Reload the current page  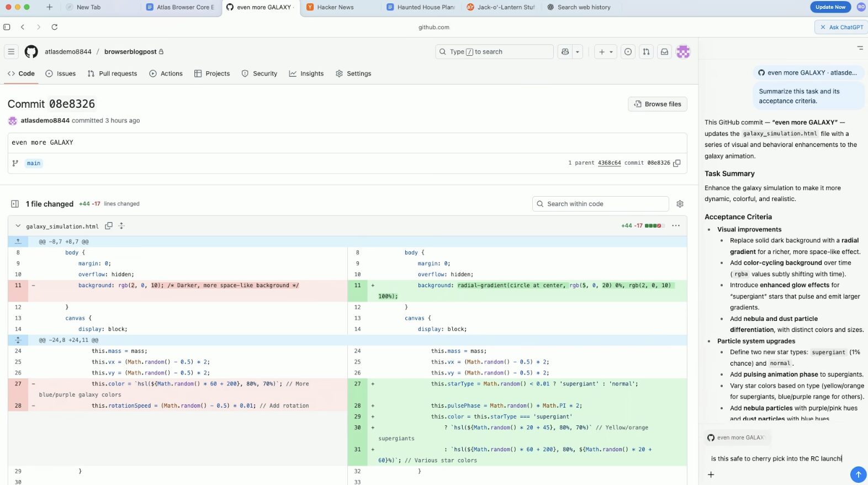tap(55, 27)
